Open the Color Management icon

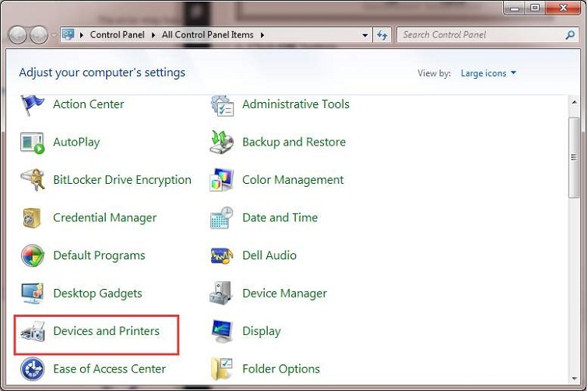point(222,180)
